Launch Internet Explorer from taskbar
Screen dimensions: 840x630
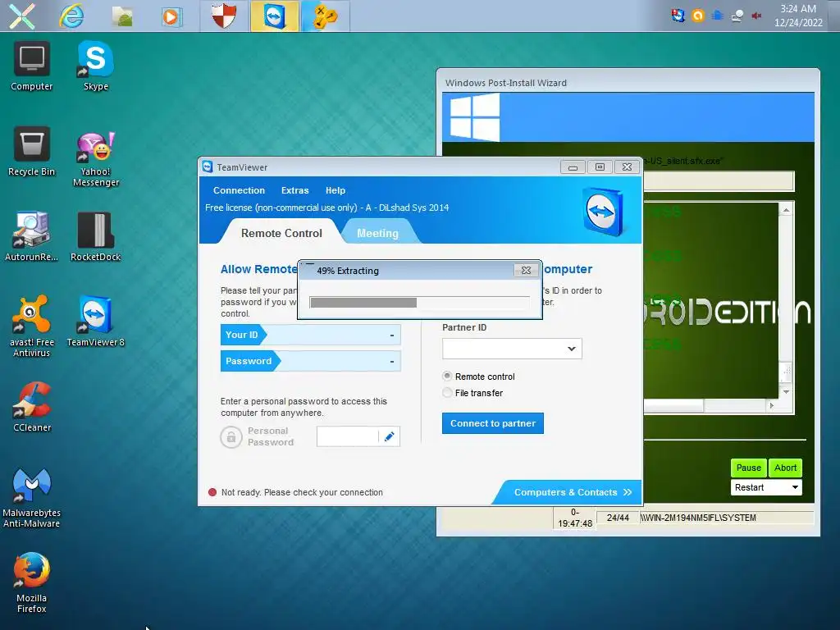71,16
